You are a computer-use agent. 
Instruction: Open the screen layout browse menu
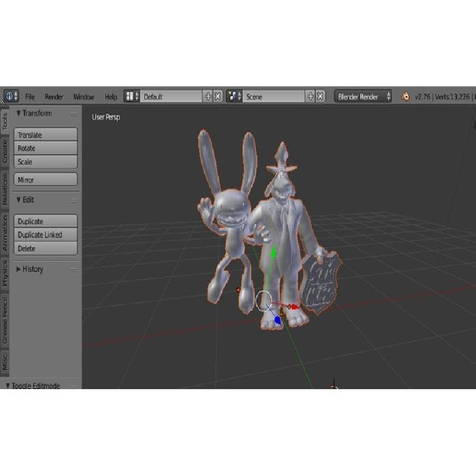pyautogui.click(x=131, y=96)
